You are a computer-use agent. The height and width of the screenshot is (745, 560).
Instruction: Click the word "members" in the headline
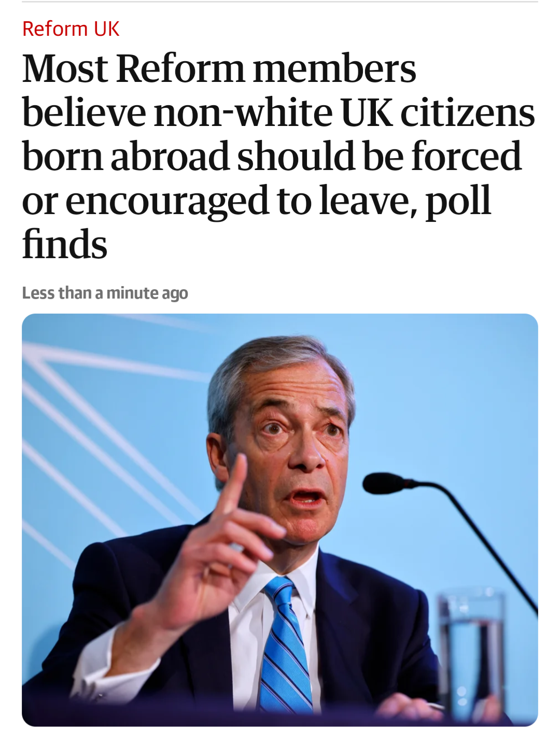pos(334,68)
